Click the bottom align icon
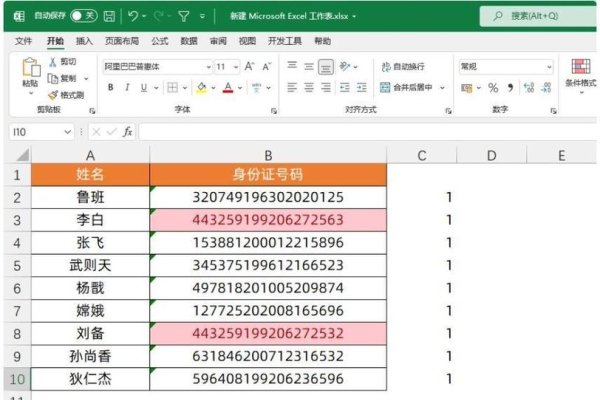Viewport: 600px width, 400px height. pyautogui.click(x=326, y=67)
